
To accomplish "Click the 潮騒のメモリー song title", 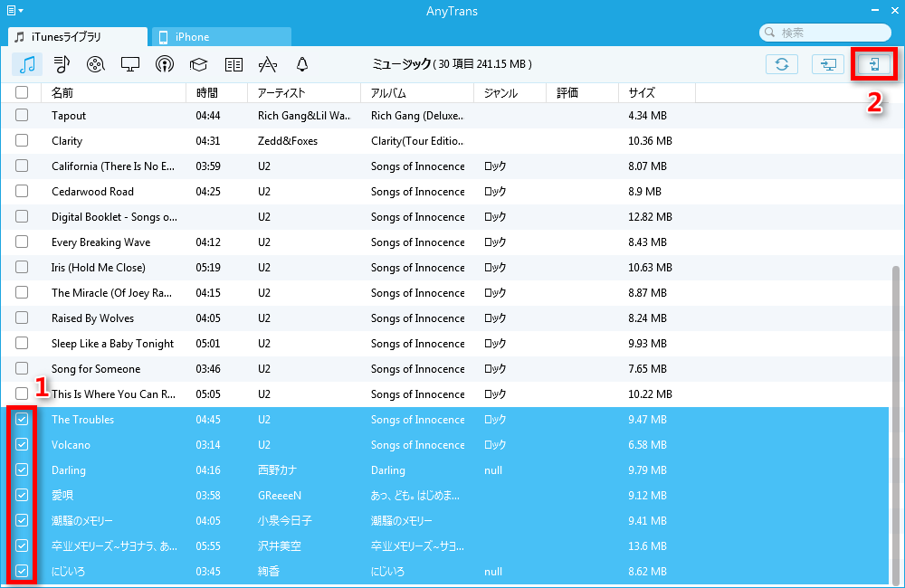I will pyautogui.click(x=82, y=520).
